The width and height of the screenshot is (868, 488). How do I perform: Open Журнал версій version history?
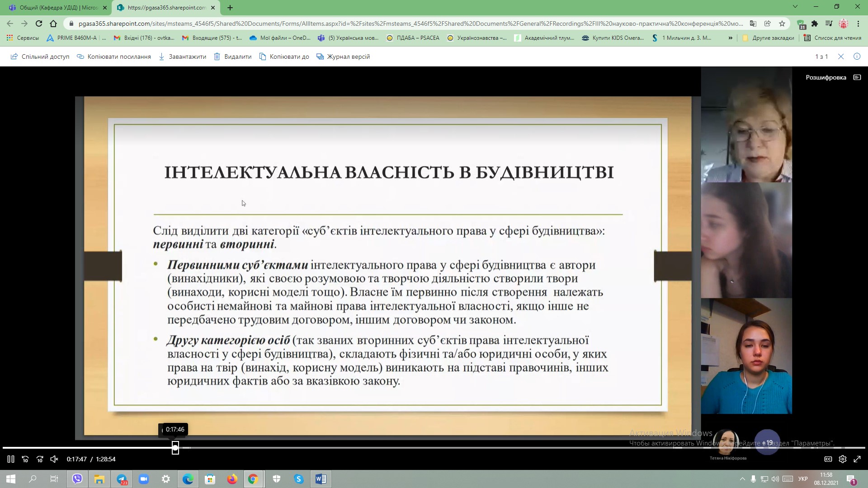pos(343,56)
